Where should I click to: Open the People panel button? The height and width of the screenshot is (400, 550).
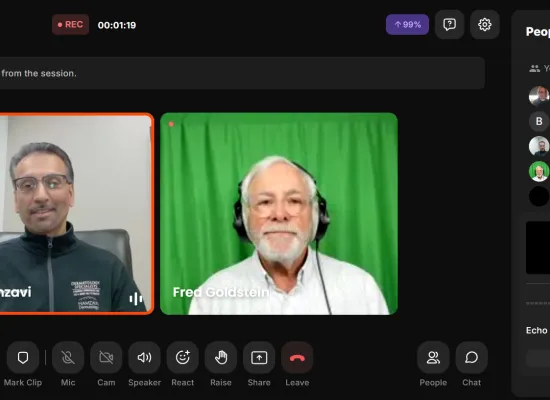pos(433,358)
